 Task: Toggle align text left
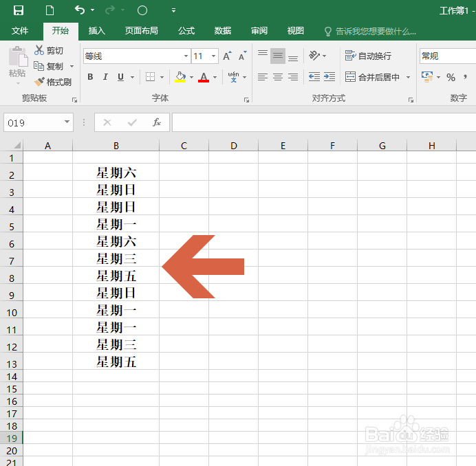point(263,77)
